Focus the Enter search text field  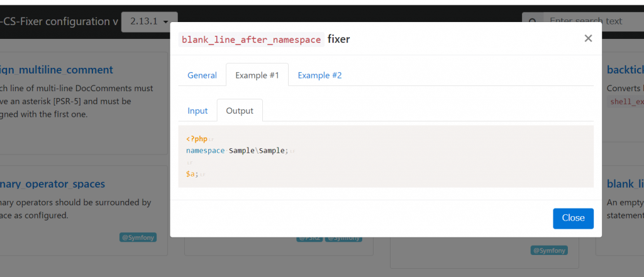[591, 21]
